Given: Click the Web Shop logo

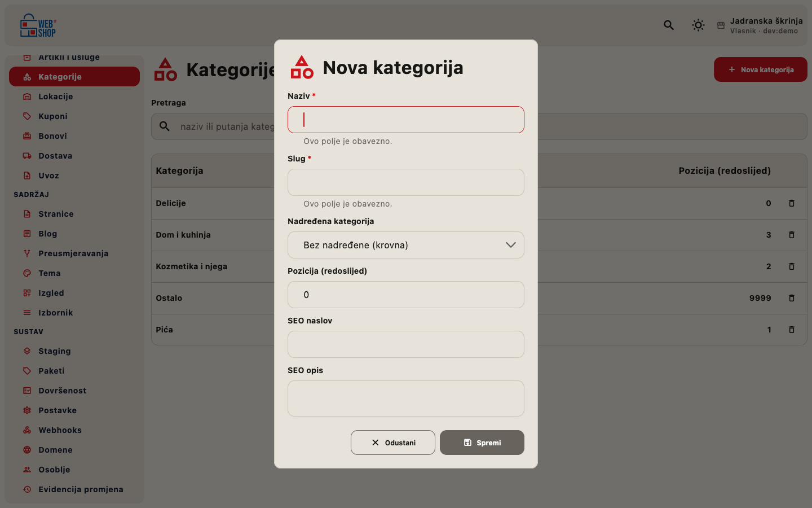Looking at the screenshot, I should 38,25.
